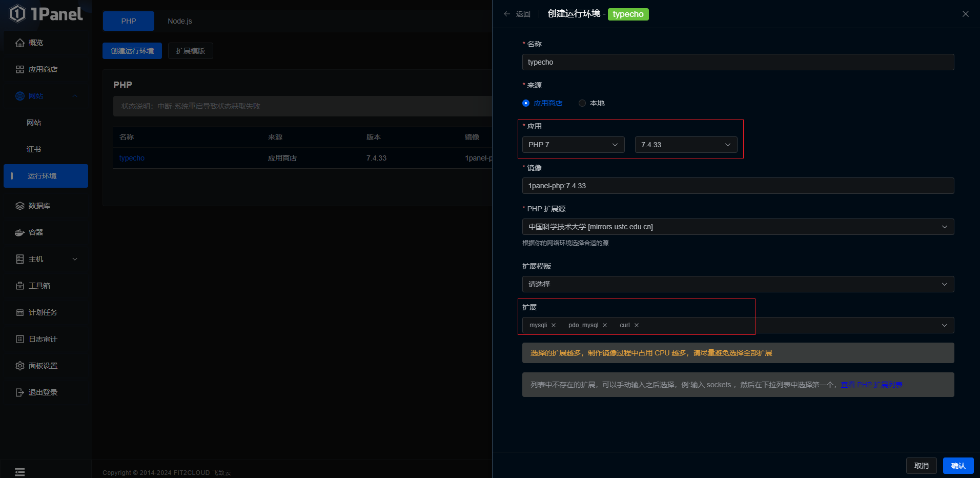Open the PHP 7 application dropdown
980x478 pixels.
pyautogui.click(x=574, y=145)
